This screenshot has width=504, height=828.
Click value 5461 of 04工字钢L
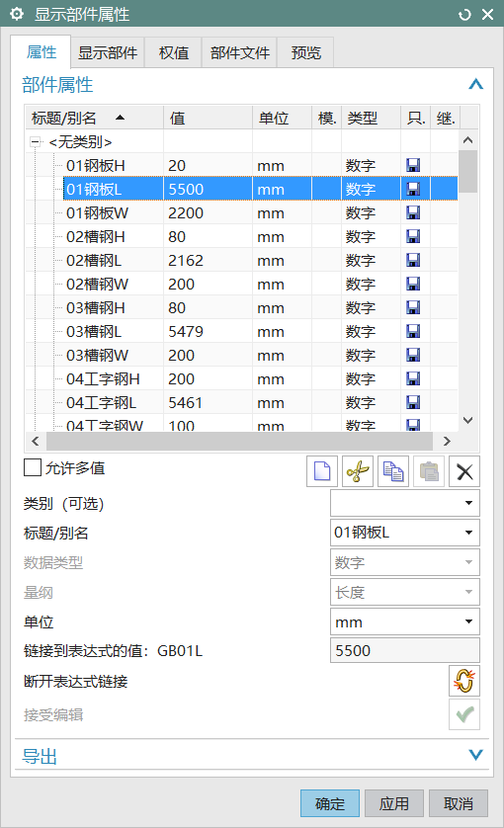186,403
